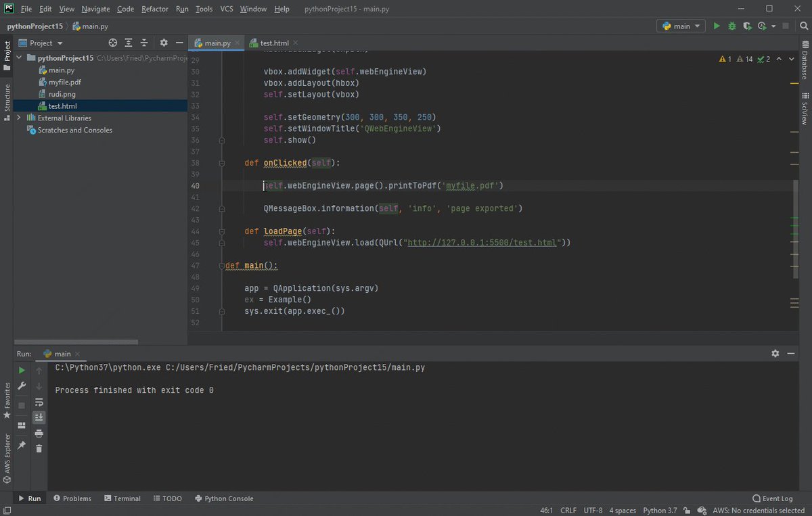The image size is (812, 516).
Task: Click the UTF-8 encoding indicator
Action: click(593, 511)
